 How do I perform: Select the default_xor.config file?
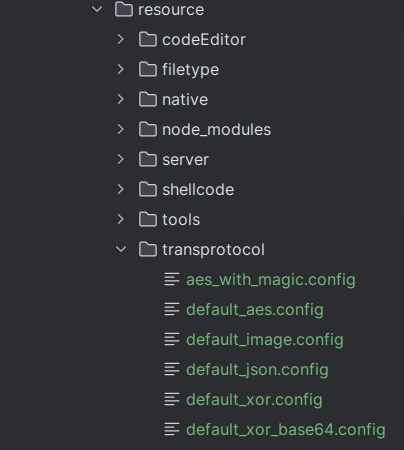254,400
